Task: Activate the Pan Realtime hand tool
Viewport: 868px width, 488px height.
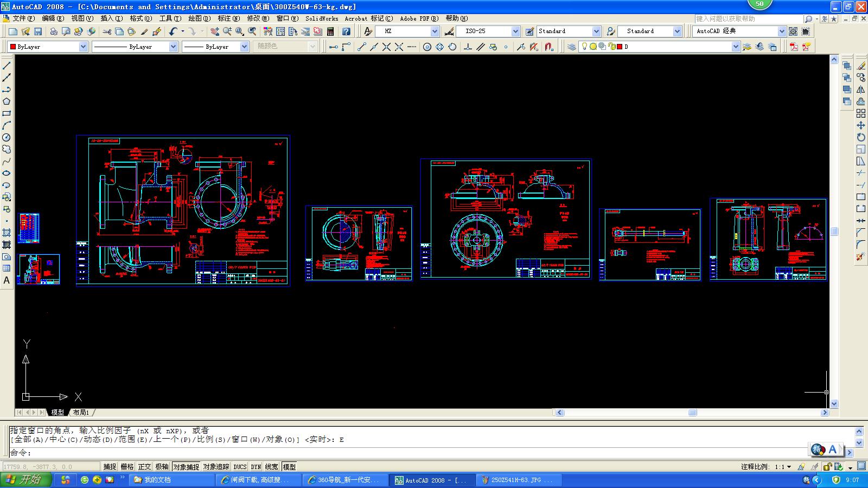Action: tap(216, 31)
